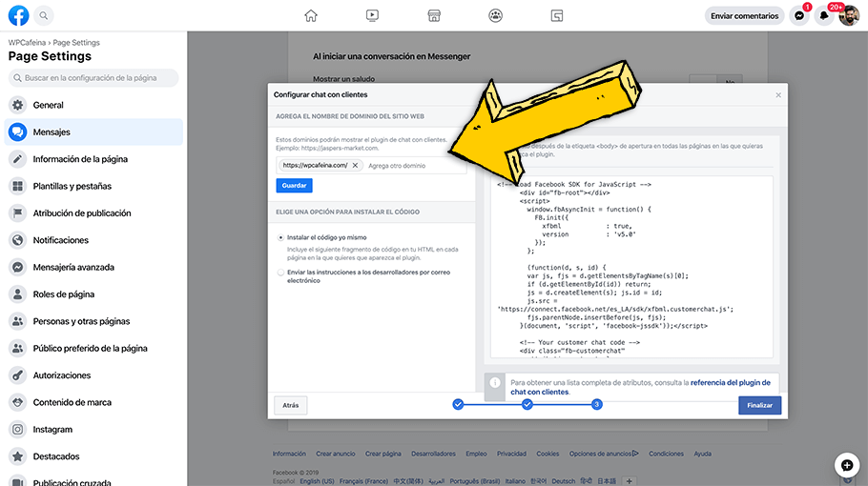Select Mensajes in the sidebar
The height and width of the screenshot is (486, 868).
point(93,132)
